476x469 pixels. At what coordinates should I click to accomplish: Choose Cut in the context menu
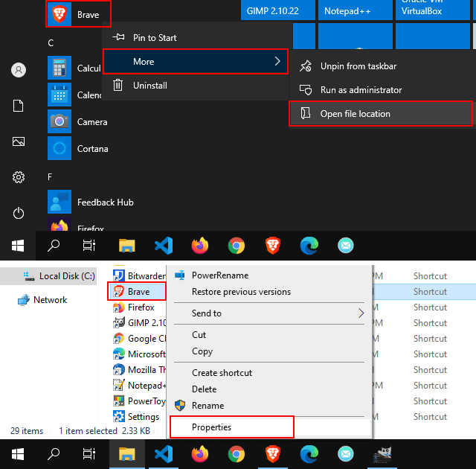click(x=269, y=335)
